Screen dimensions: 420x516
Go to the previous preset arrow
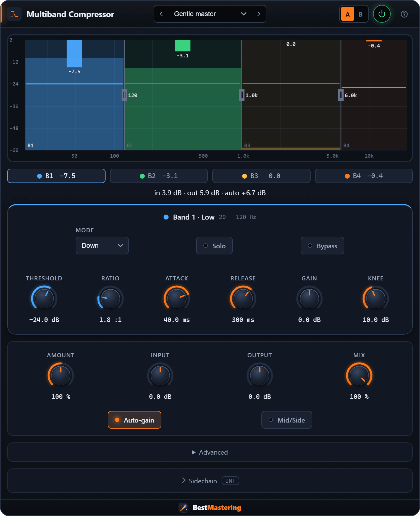pyautogui.click(x=161, y=14)
